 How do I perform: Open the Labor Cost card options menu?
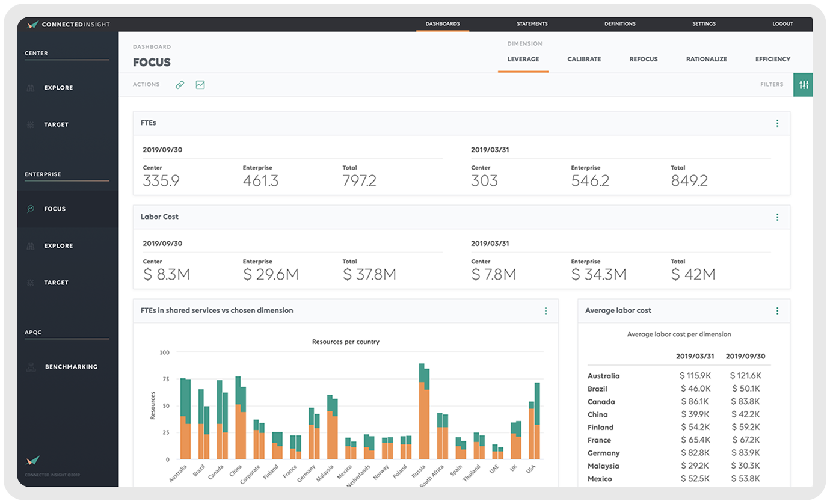pyautogui.click(x=777, y=217)
